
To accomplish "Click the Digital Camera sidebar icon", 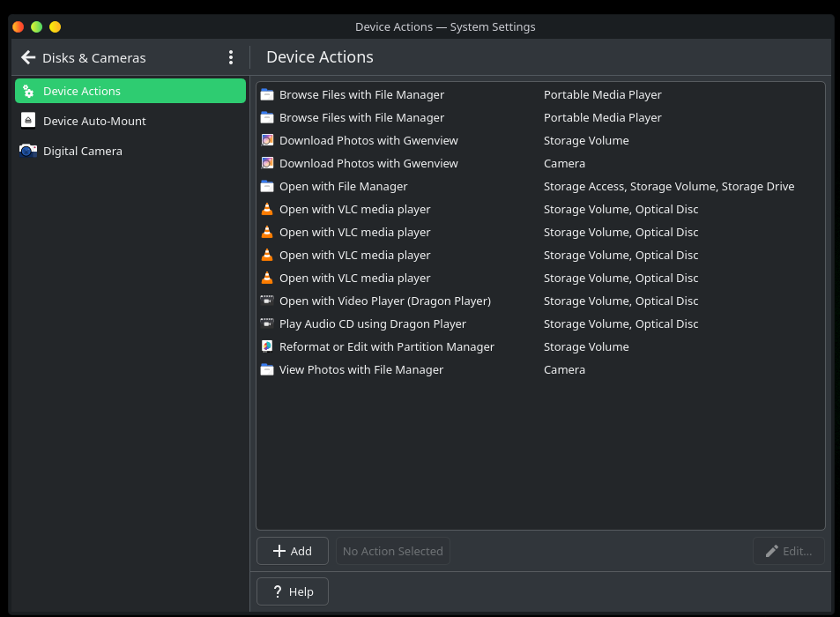I will (28, 151).
